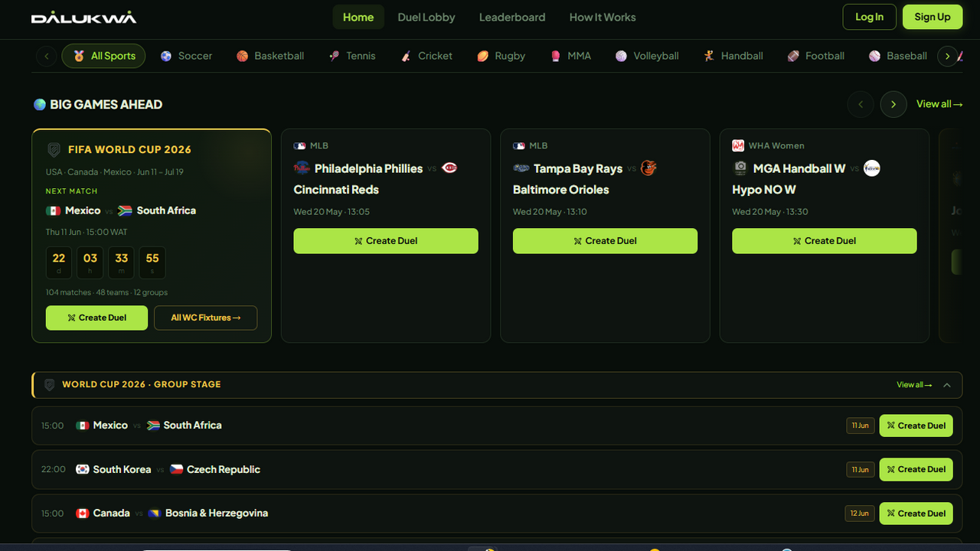Click the shield icon in World Cup Group Stage header
The height and width of the screenshot is (551, 980).
coord(50,385)
